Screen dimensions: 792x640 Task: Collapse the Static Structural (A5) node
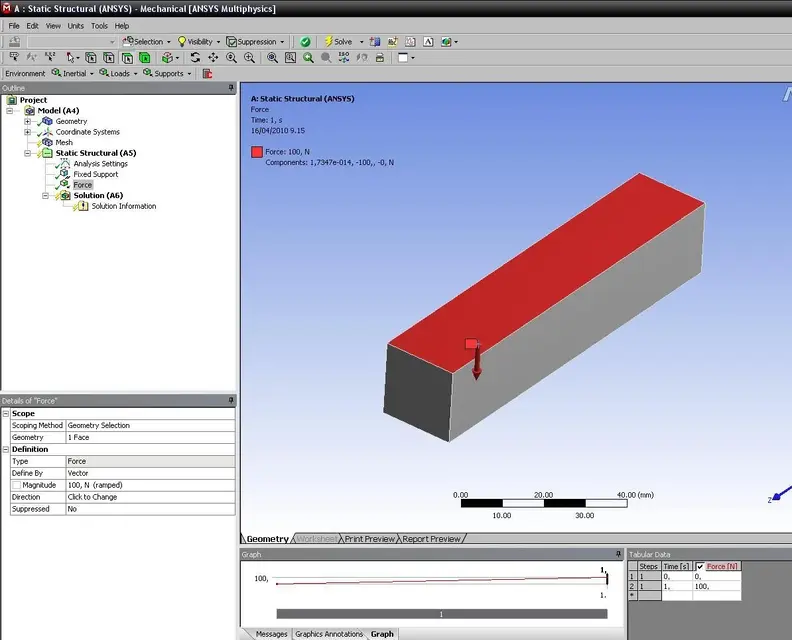click(27, 153)
